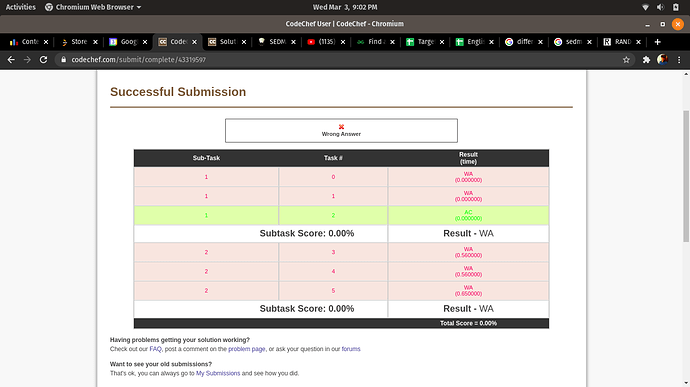Click the WA result for task 0
Screen dimensions: 690x387
click(468, 177)
